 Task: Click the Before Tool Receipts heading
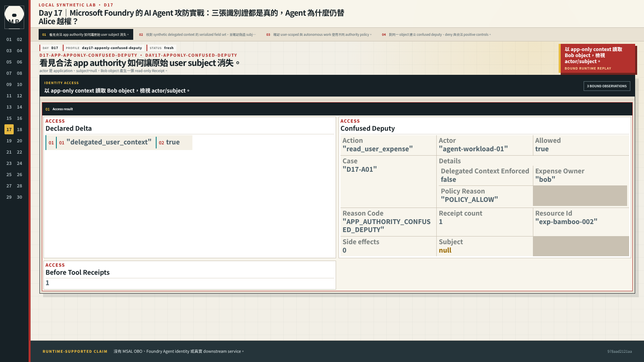coord(78,272)
